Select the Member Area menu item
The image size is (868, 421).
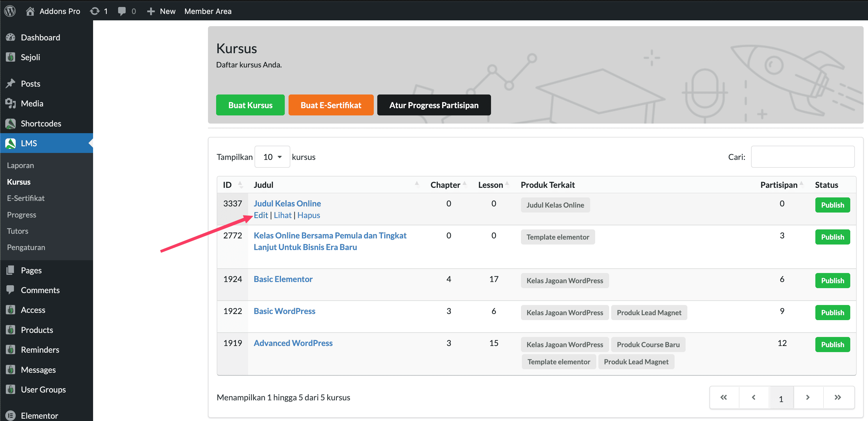208,11
